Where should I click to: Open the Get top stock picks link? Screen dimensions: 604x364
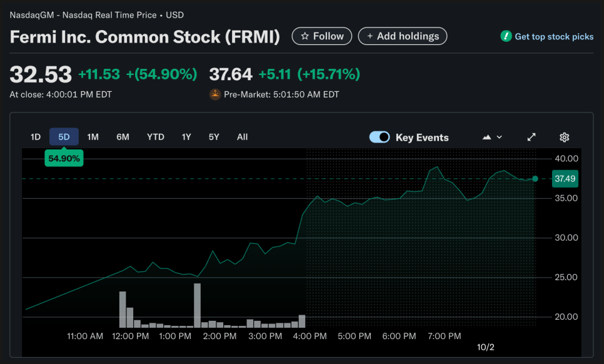tap(554, 37)
